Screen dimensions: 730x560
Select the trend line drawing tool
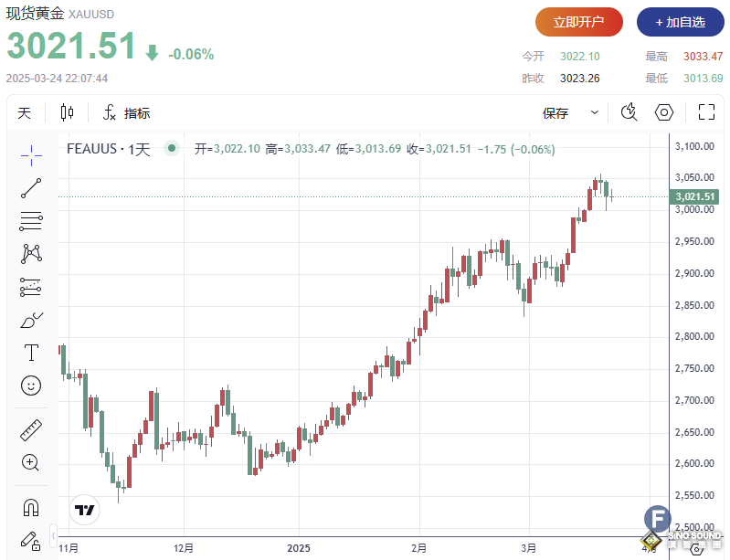pyautogui.click(x=31, y=188)
